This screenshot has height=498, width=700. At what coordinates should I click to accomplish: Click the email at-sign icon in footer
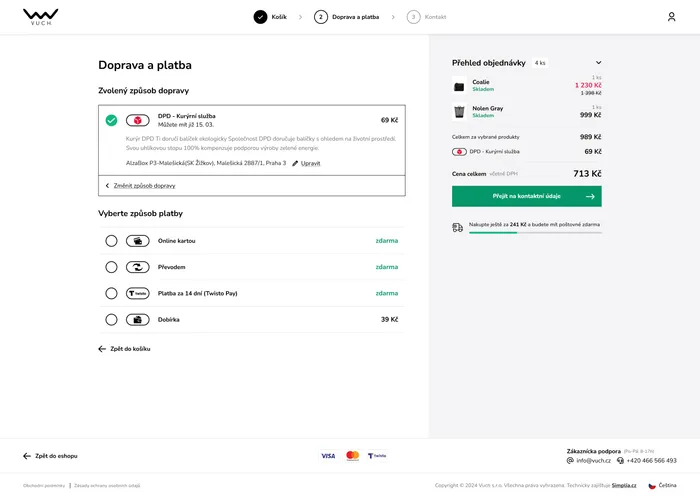pos(570,461)
